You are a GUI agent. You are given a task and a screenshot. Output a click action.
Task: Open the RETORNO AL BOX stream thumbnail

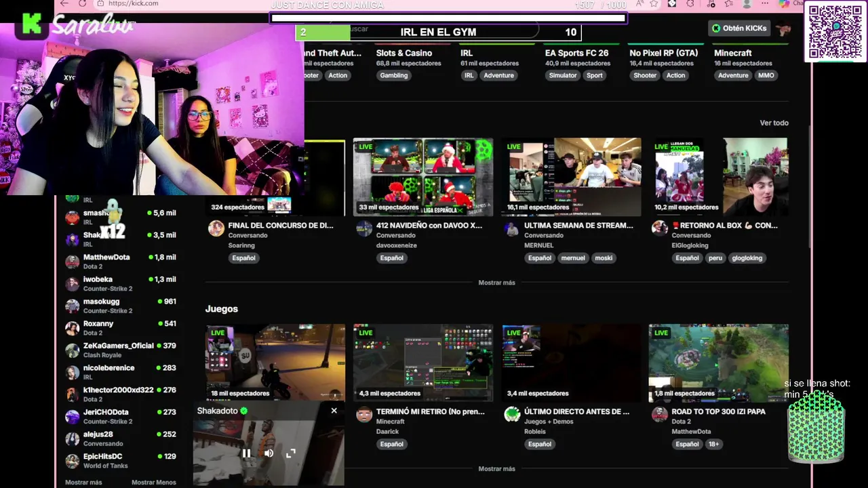(x=719, y=177)
